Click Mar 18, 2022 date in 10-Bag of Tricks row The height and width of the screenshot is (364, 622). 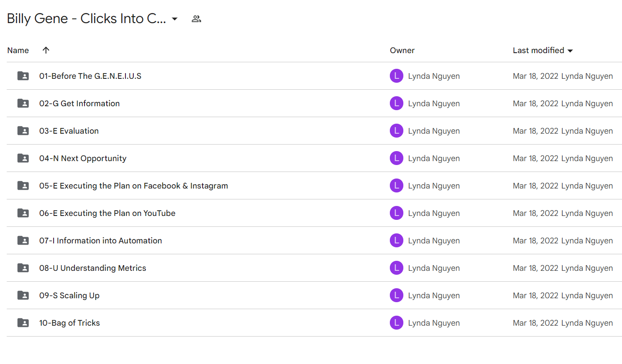coord(535,323)
